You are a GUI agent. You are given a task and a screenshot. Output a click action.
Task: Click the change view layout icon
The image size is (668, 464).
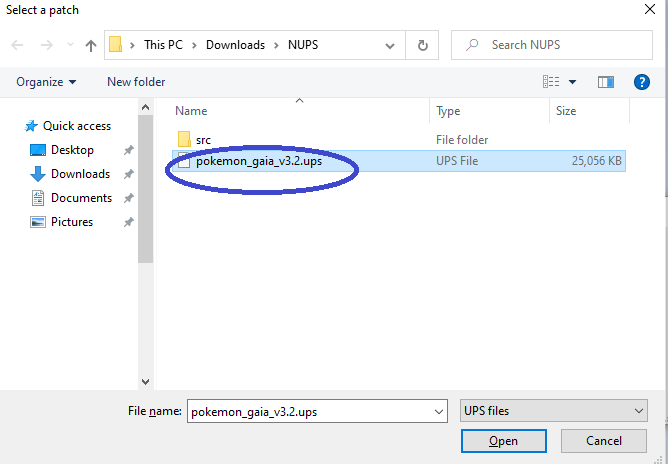coord(551,82)
